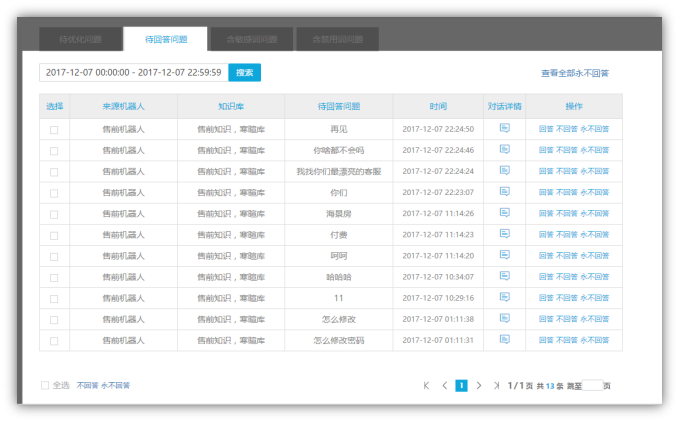Select checkbox for 哈哈哈 row
The image size is (679, 423).
pos(54,278)
